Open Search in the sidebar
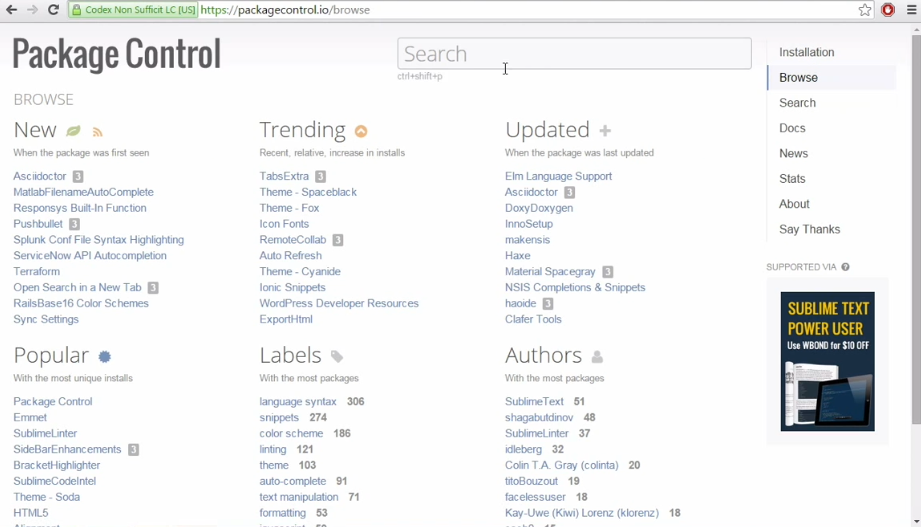 click(x=797, y=103)
